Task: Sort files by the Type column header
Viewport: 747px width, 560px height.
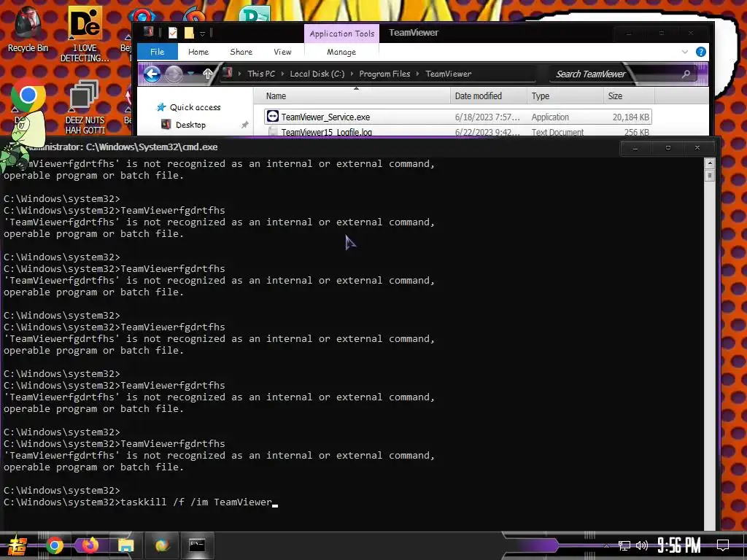Action: pyautogui.click(x=565, y=96)
